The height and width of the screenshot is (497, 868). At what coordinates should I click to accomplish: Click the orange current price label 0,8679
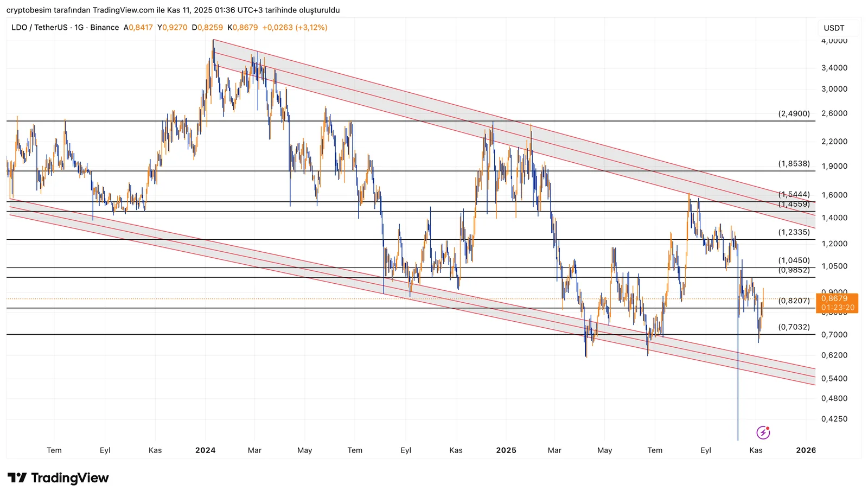click(834, 298)
